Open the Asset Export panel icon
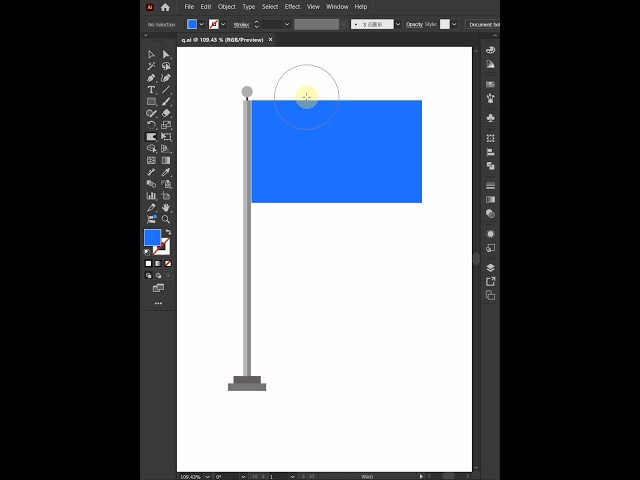 [x=490, y=281]
